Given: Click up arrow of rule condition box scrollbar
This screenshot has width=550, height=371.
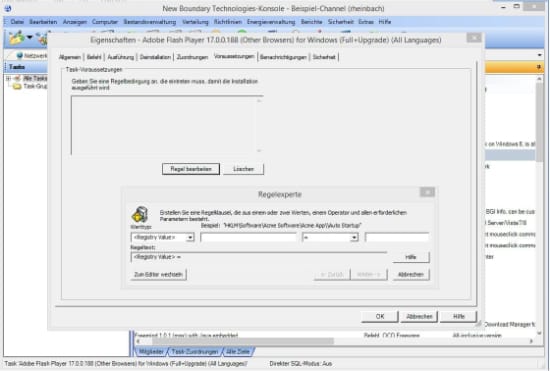Looking at the screenshot, I should click(259, 101).
